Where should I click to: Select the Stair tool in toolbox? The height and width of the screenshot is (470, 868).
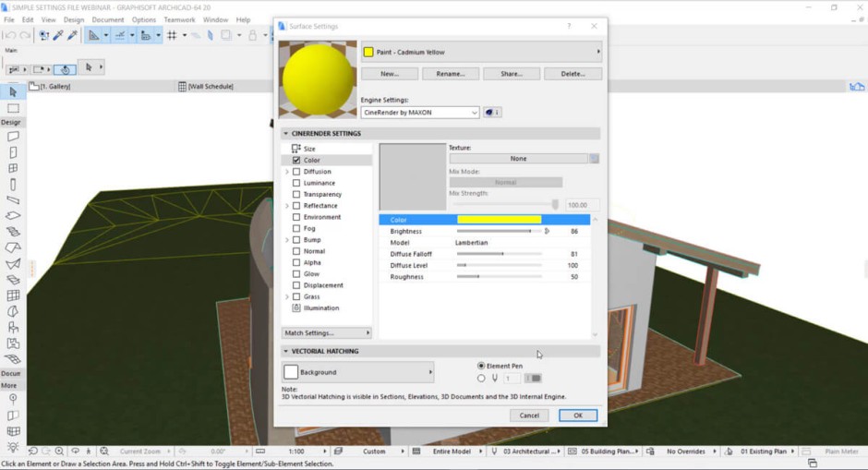point(13,232)
